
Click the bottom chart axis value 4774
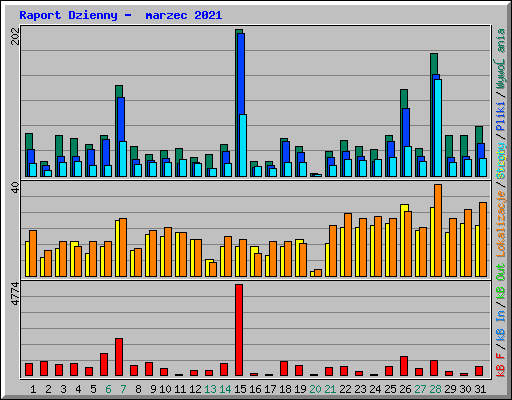(x=15, y=294)
